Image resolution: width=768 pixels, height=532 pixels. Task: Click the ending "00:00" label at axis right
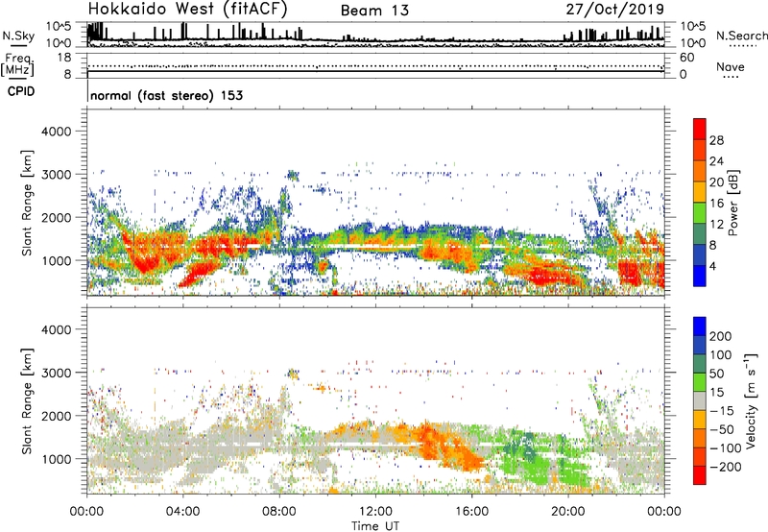(x=663, y=512)
